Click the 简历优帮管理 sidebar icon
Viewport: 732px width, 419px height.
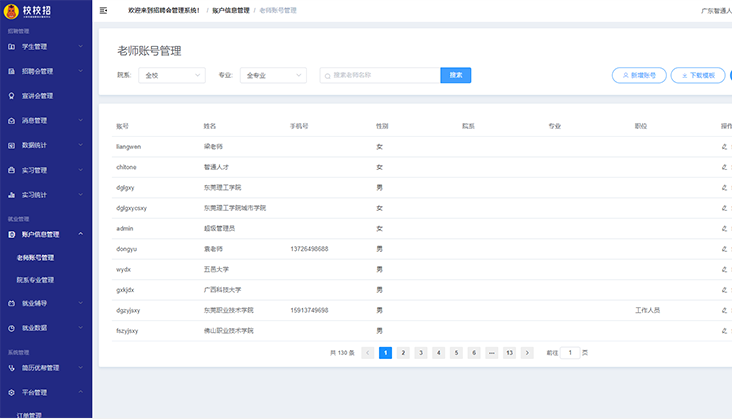tap(12, 368)
